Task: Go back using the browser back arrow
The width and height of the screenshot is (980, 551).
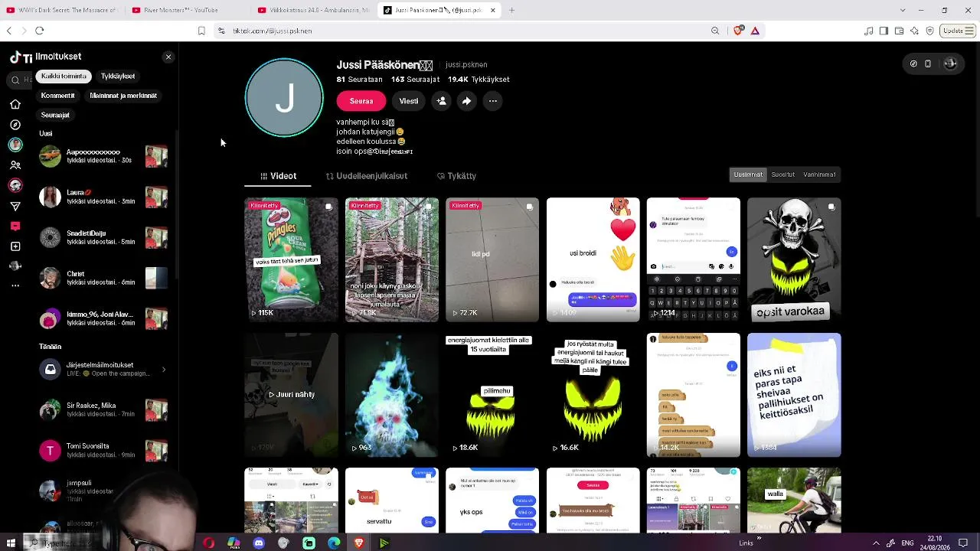Action: 9,31
